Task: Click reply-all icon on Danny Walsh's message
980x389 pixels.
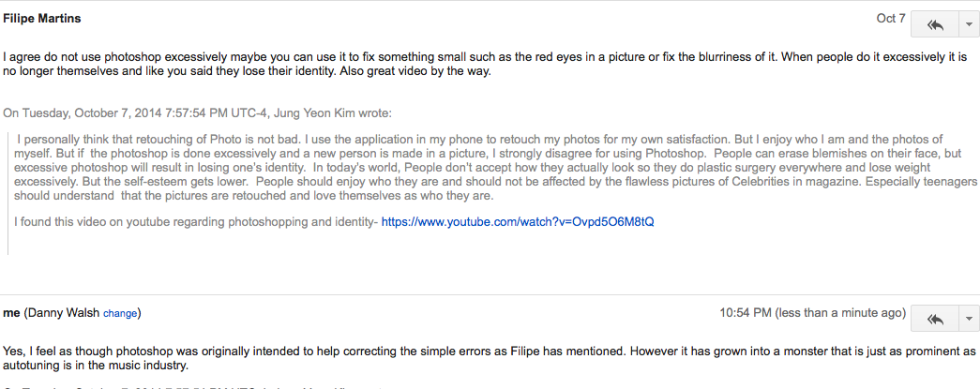Action: pyautogui.click(x=934, y=319)
